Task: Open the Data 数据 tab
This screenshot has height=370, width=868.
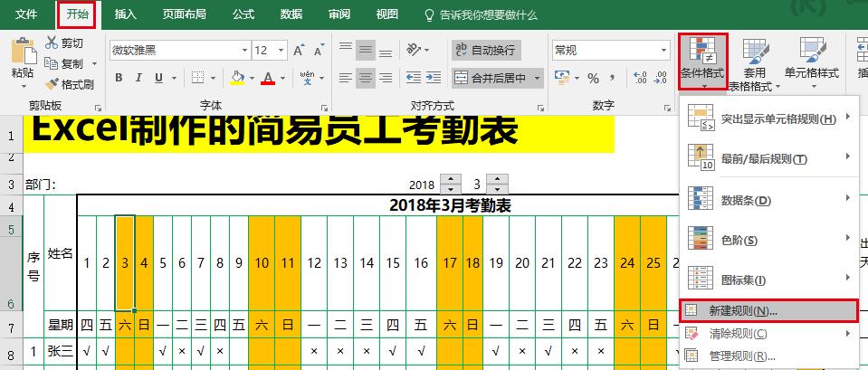Action: 291,14
